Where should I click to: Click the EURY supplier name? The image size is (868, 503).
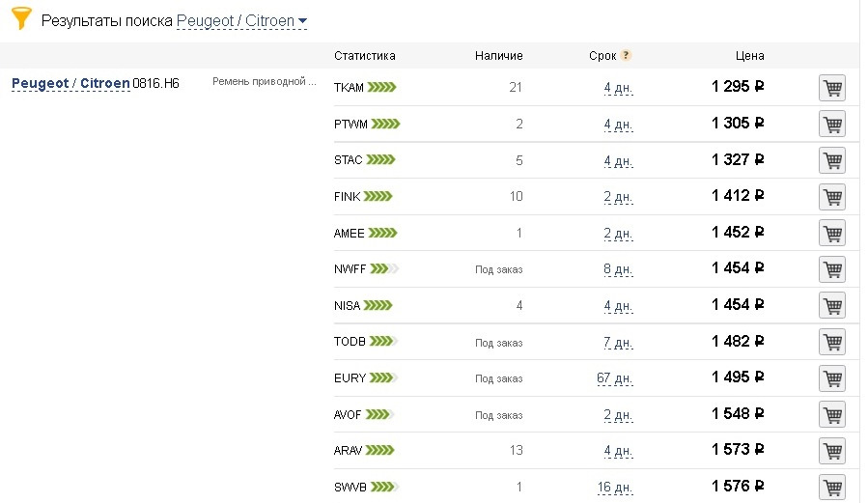pos(350,377)
